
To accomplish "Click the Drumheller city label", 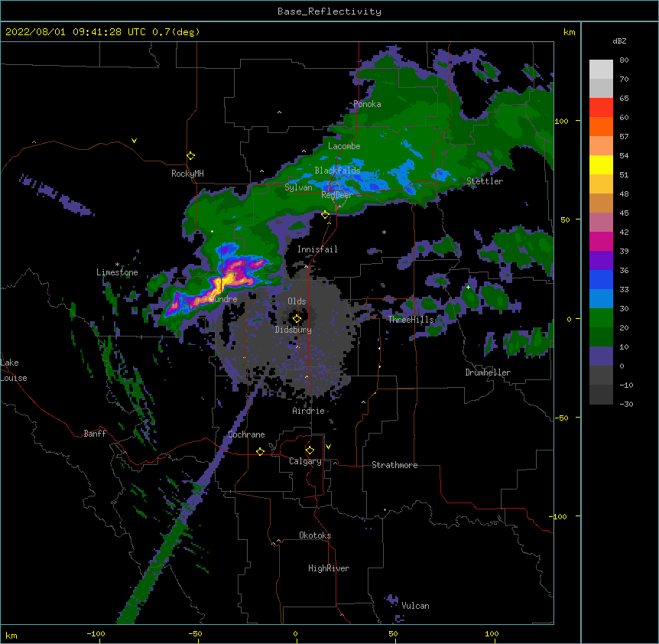I will point(488,372).
